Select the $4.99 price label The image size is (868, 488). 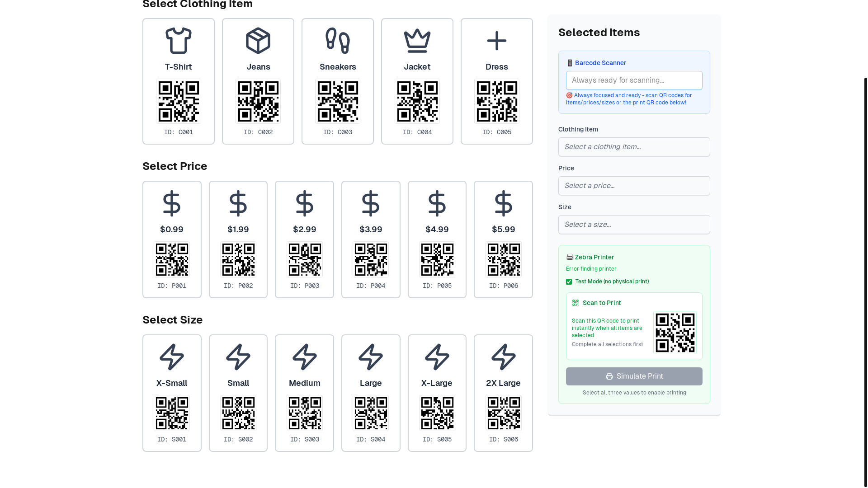(x=437, y=230)
